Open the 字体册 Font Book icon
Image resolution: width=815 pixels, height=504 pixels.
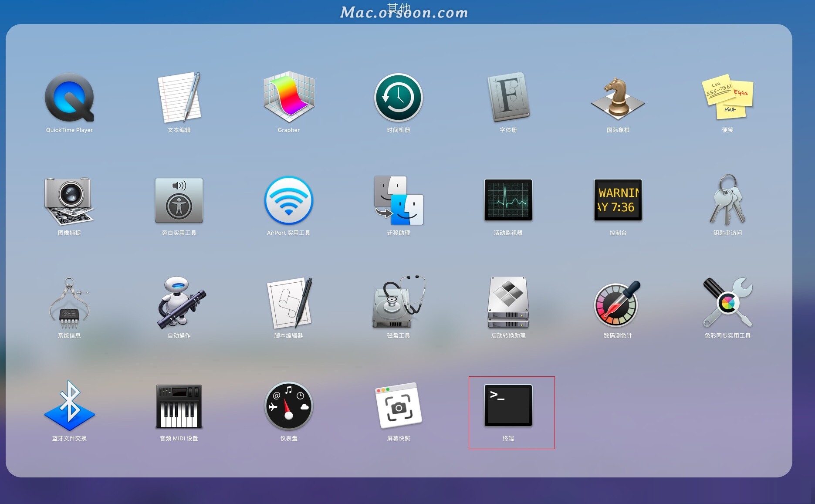[x=508, y=98]
